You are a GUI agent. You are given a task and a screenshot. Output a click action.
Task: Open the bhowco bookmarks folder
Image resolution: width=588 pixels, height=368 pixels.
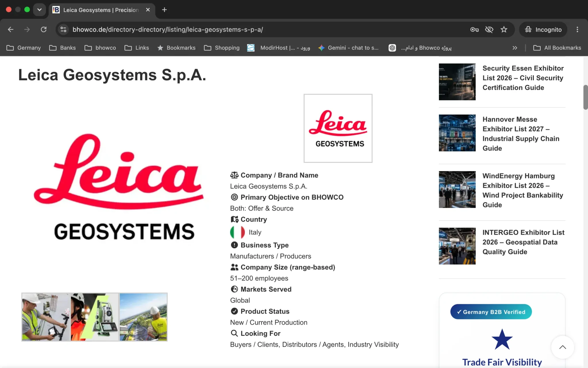[100, 48]
